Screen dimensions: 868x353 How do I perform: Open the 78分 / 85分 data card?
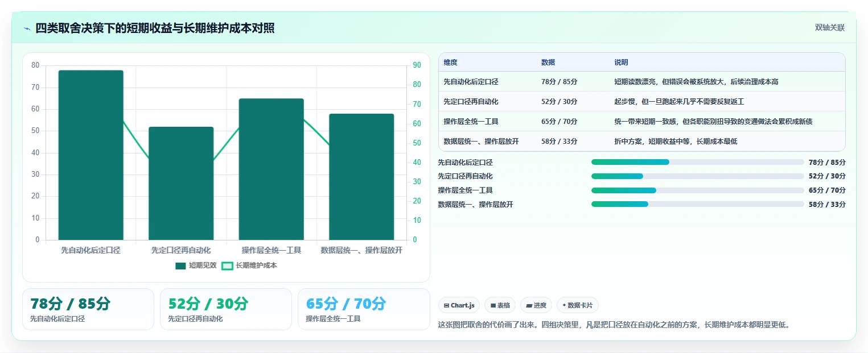88,309
